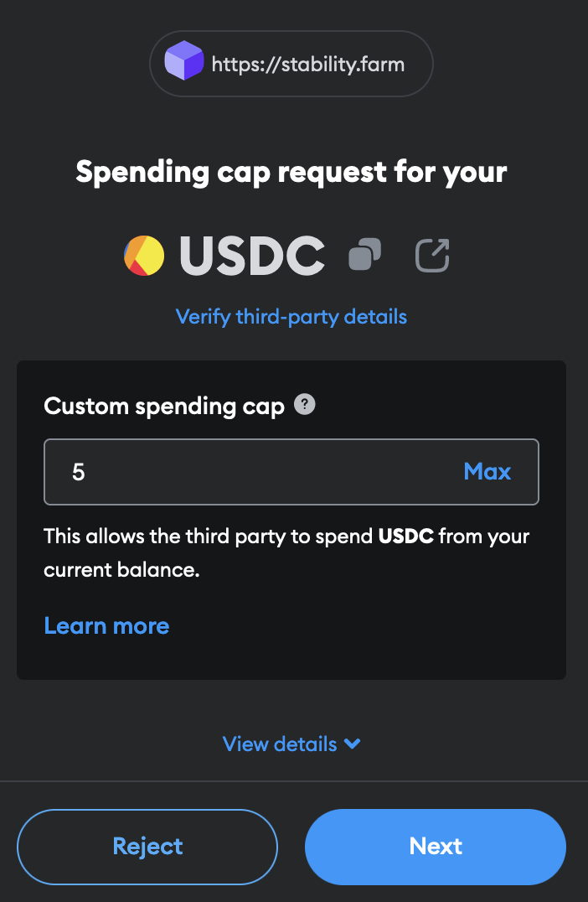Click the https://stability.farm origin URL
The image size is (588, 902).
[x=308, y=64]
